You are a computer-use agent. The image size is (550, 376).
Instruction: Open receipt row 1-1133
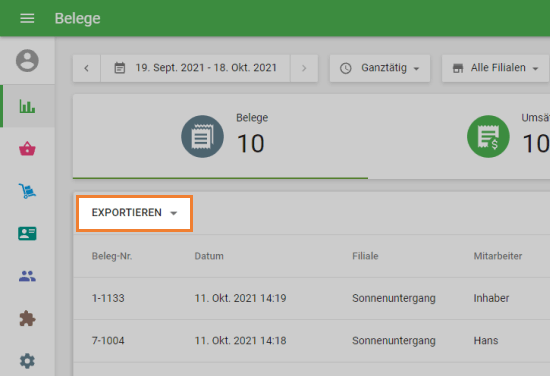coord(311,298)
